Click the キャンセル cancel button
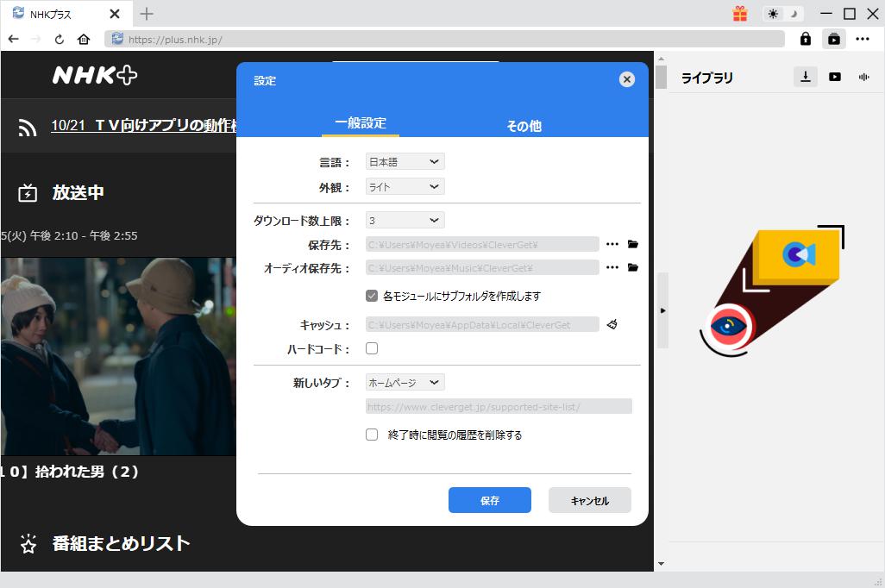This screenshot has width=885, height=588. [589, 500]
